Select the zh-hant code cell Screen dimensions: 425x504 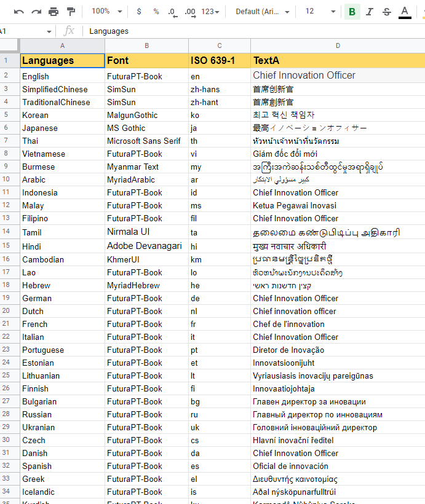(x=220, y=102)
